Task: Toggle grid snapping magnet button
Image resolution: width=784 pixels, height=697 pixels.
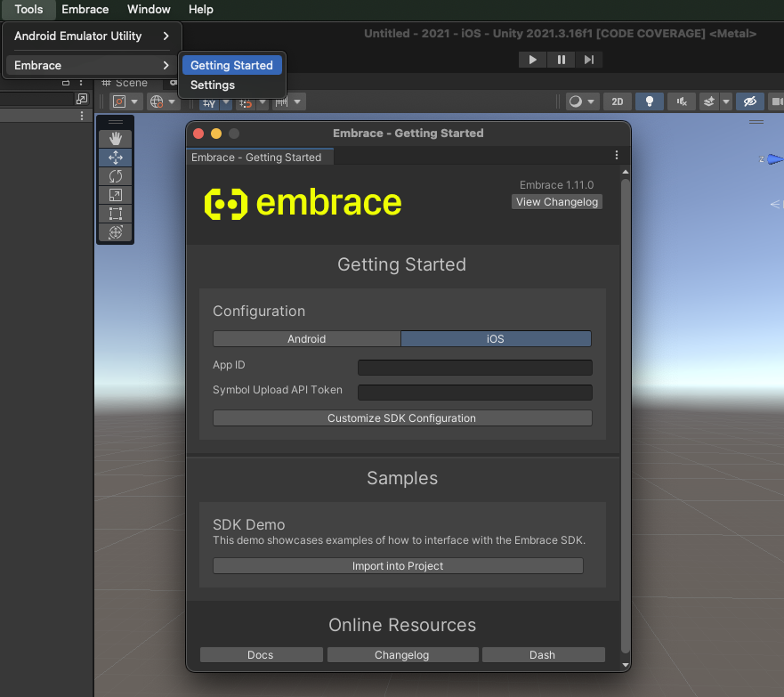Action: click(x=246, y=102)
